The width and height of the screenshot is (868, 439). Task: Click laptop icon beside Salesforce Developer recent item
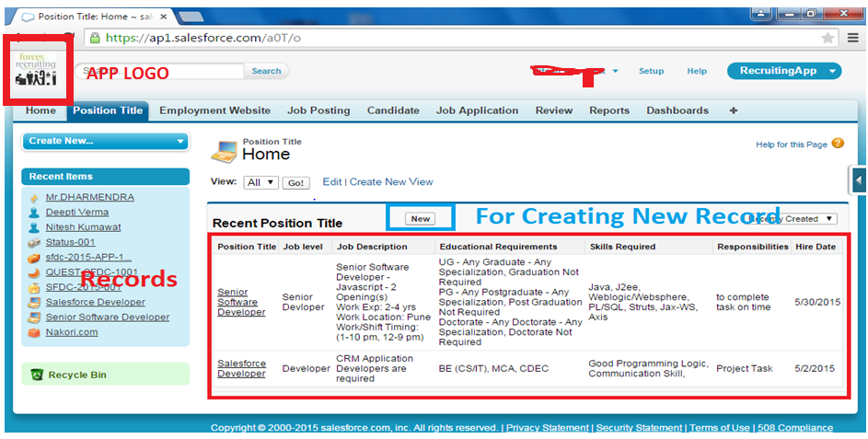[x=34, y=302]
